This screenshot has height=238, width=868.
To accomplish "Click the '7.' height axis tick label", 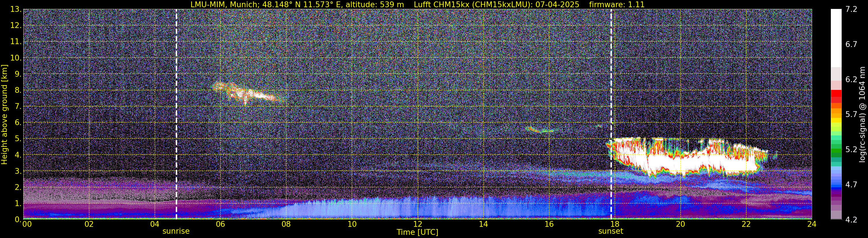I will tap(18, 106).
